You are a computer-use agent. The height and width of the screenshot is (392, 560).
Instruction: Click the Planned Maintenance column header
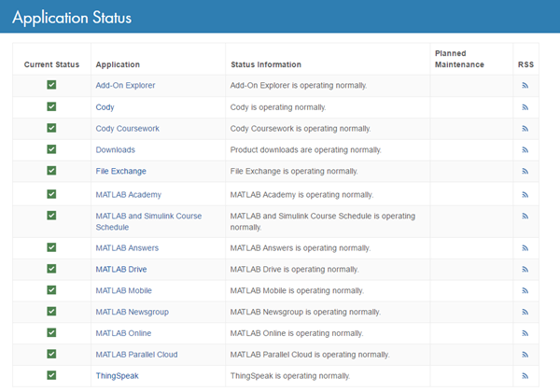click(x=459, y=59)
